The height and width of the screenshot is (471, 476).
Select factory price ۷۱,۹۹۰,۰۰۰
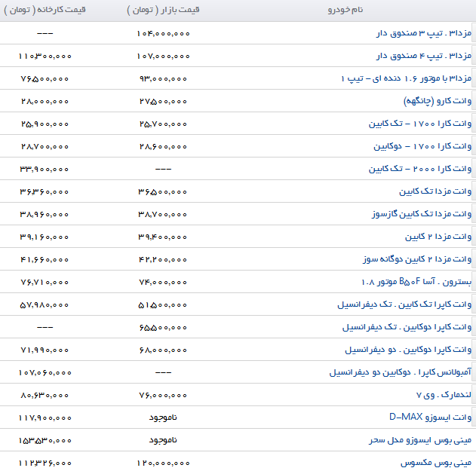(45, 350)
